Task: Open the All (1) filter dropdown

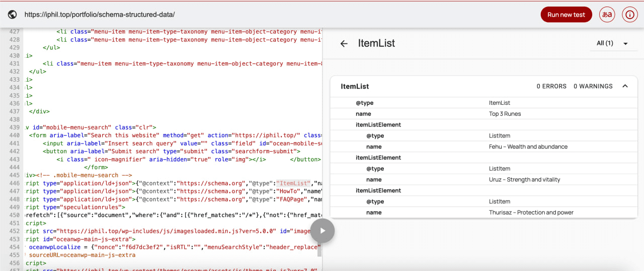Action: [x=612, y=43]
